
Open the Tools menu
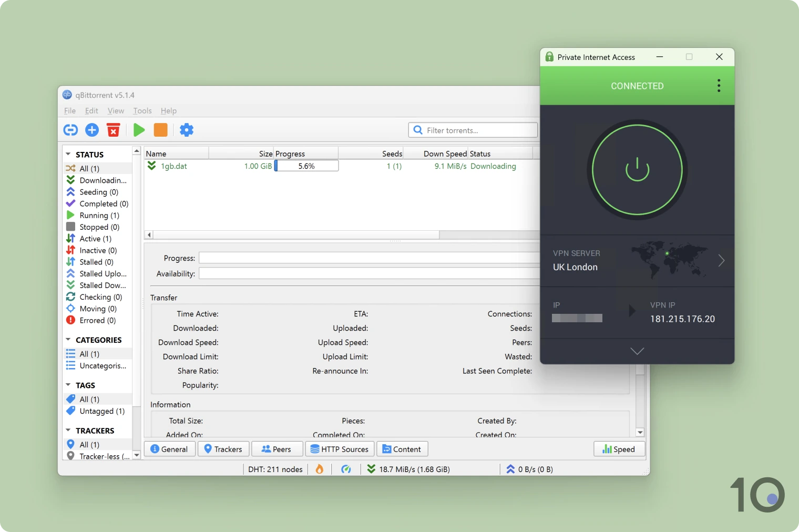point(142,110)
